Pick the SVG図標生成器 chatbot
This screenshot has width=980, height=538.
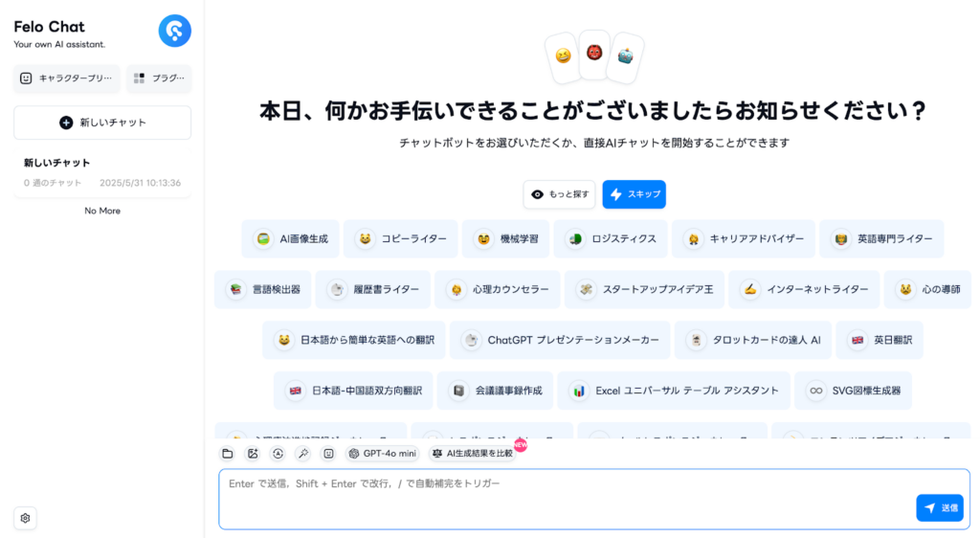pos(853,391)
